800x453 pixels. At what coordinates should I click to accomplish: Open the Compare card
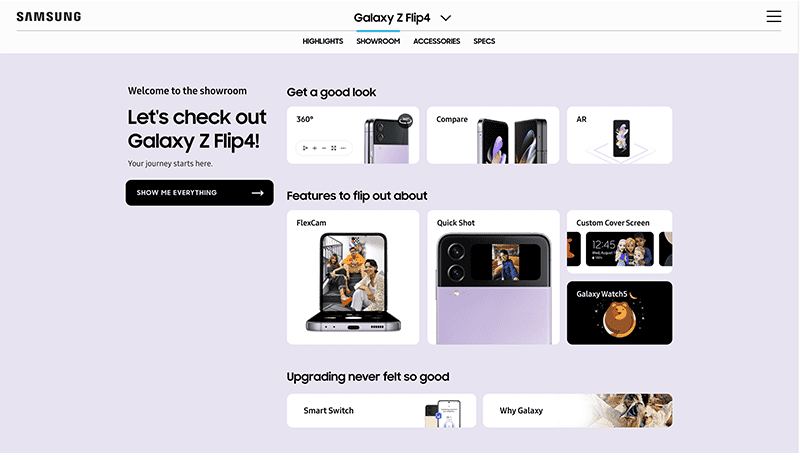click(x=493, y=135)
